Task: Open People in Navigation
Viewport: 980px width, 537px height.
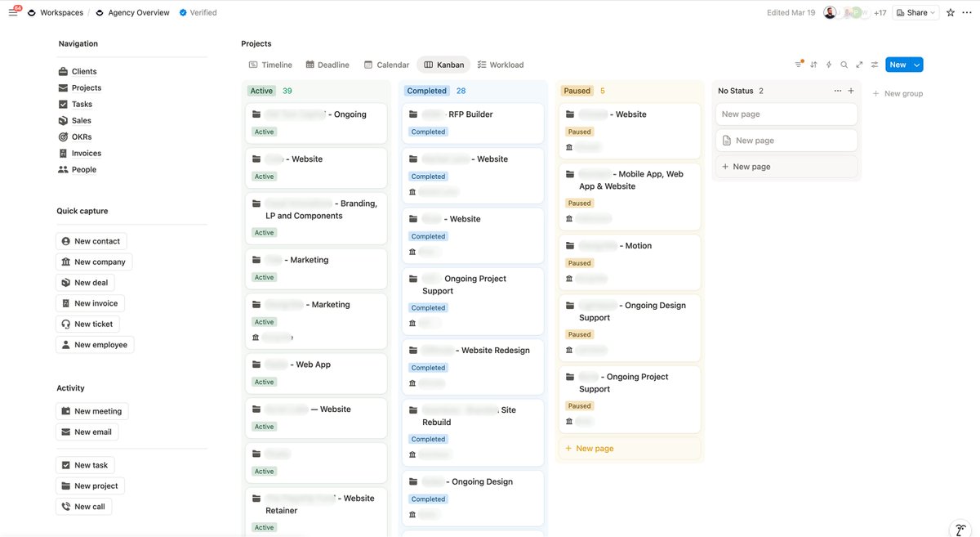Action: coord(77,170)
